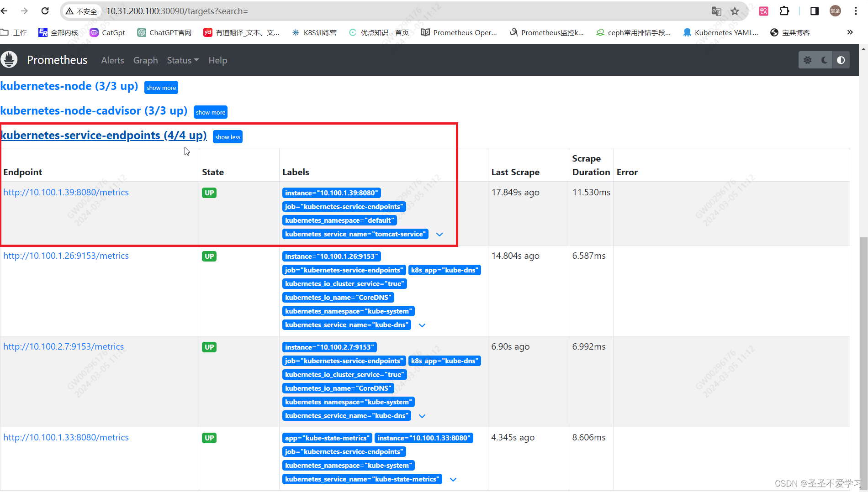Select the light theme gear toggle

pyautogui.click(x=808, y=60)
